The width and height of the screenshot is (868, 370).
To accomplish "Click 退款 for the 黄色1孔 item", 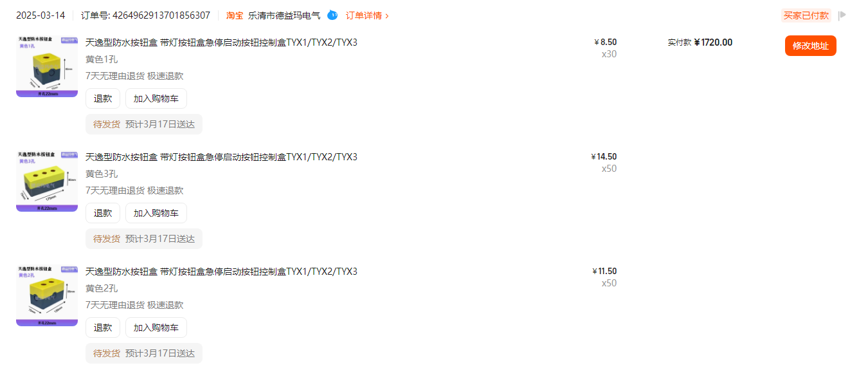I will (x=103, y=98).
